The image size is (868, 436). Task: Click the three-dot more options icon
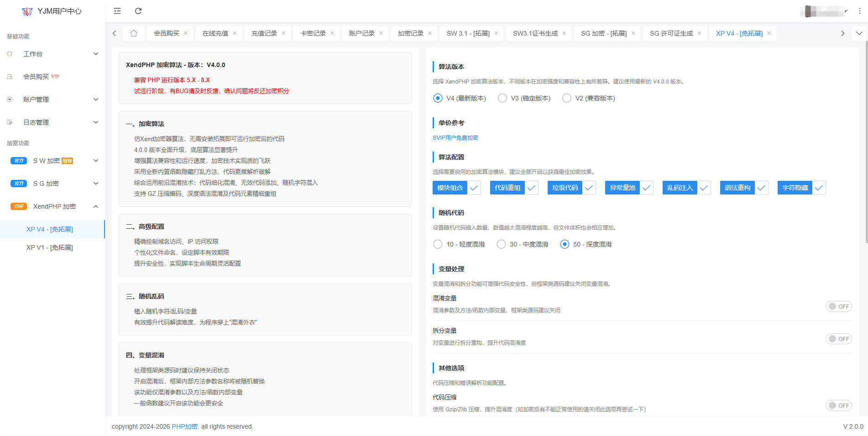pos(859,11)
